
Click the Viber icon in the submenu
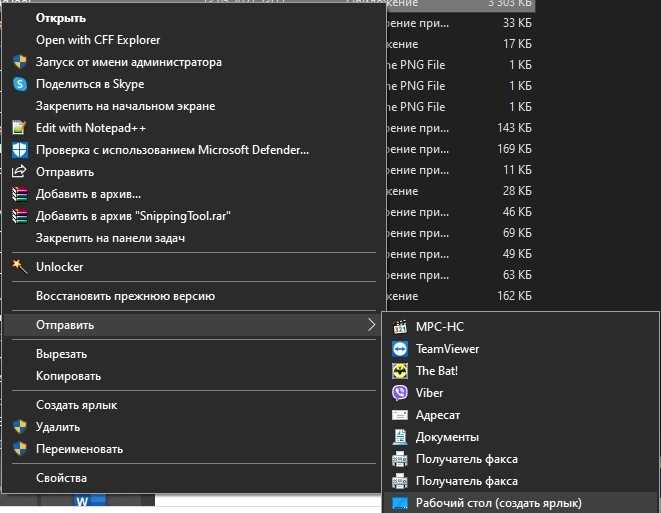400,393
